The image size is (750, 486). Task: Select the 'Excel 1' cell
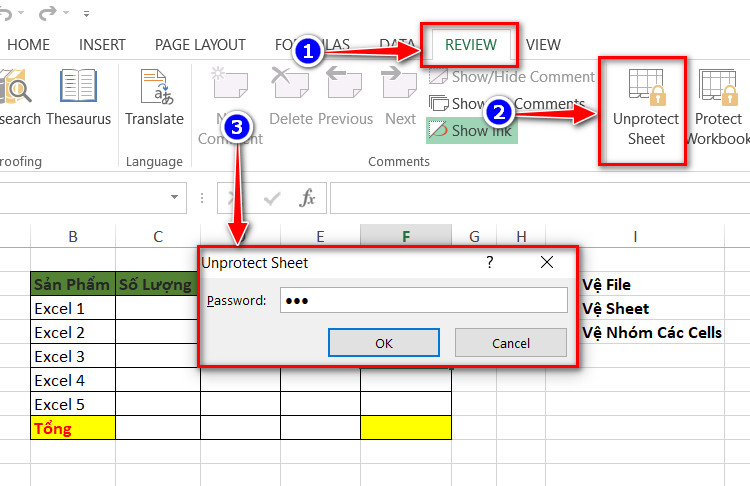73,308
